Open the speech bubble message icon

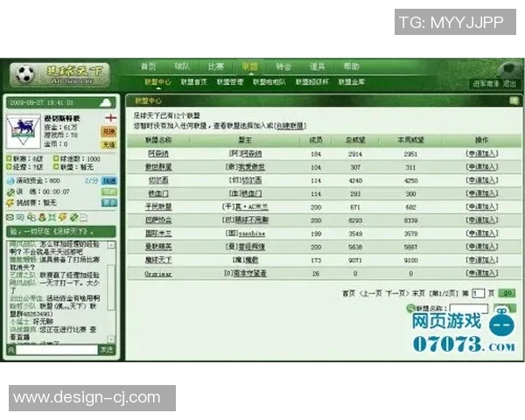pos(20,218)
